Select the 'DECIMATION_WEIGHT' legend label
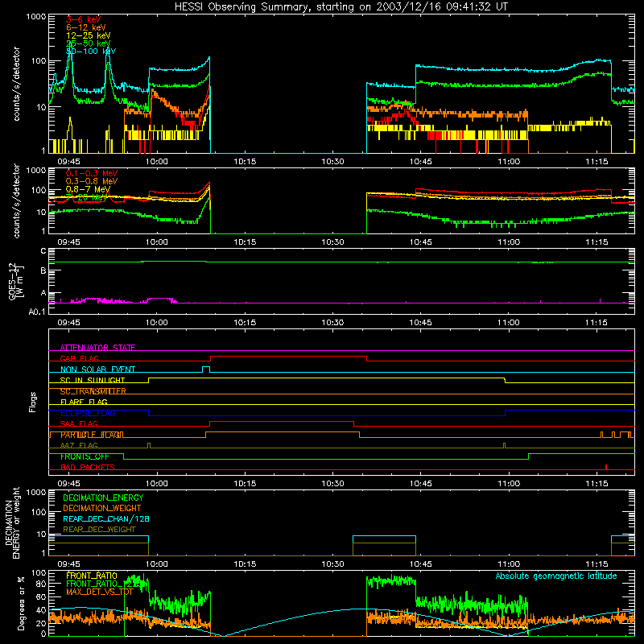 coord(102,508)
